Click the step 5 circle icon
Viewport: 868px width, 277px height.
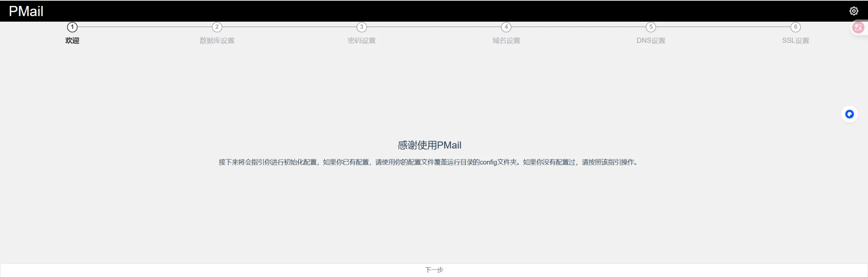pyautogui.click(x=651, y=27)
